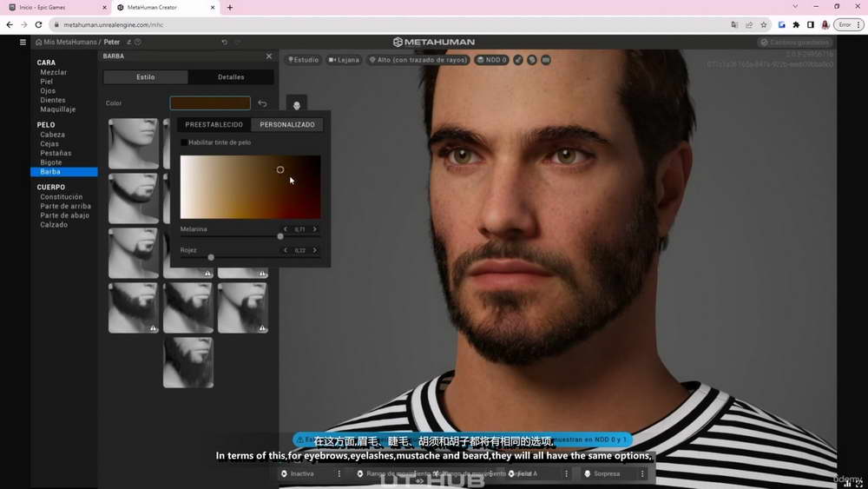Click Mis MetaHumans breadcrumb link
Viewport: 868px width, 489px height.
(70, 42)
